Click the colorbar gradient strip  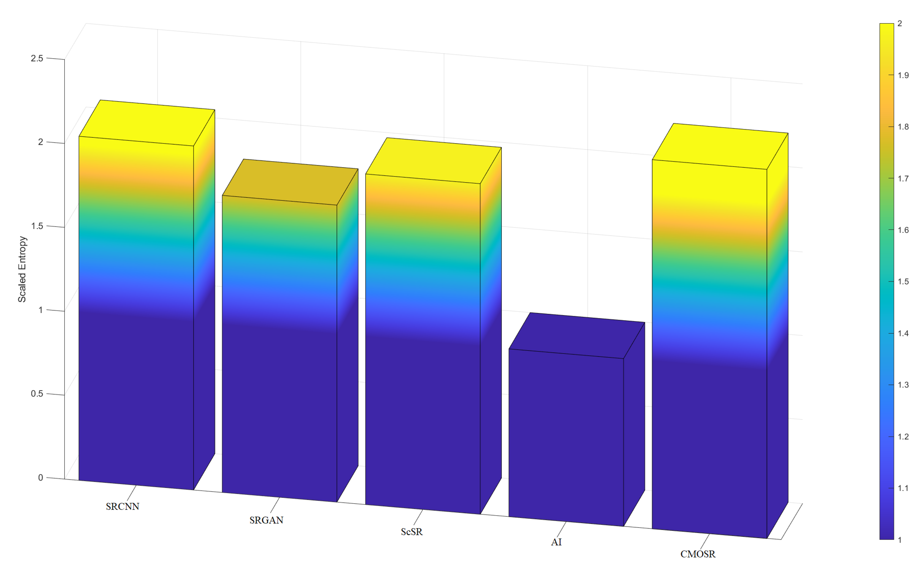point(887,281)
